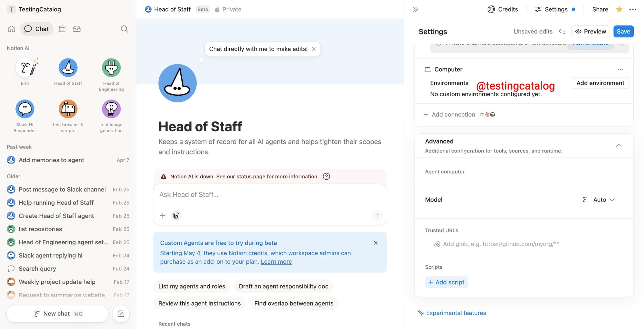Viewport: 644px width, 329px height.
Task: Open 'Head of Engineering agent set...' chat
Action: click(x=68, y=242)
